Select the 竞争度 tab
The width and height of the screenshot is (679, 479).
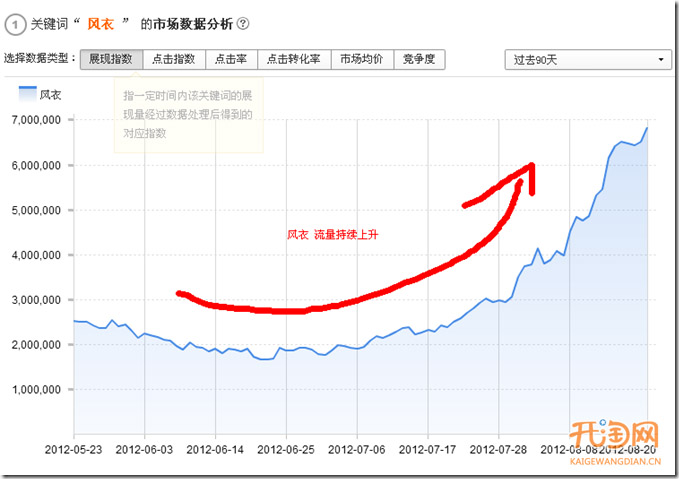(x=419, y=59)
